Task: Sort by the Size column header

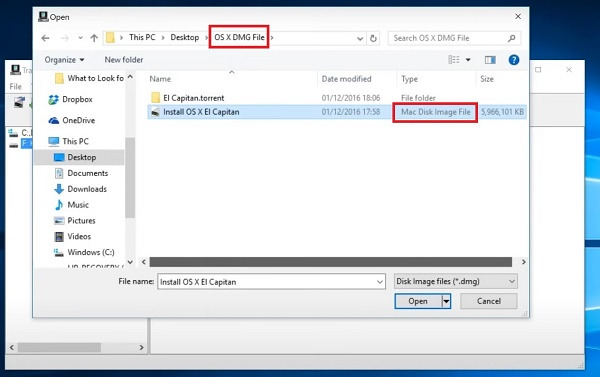Action: 487,79
